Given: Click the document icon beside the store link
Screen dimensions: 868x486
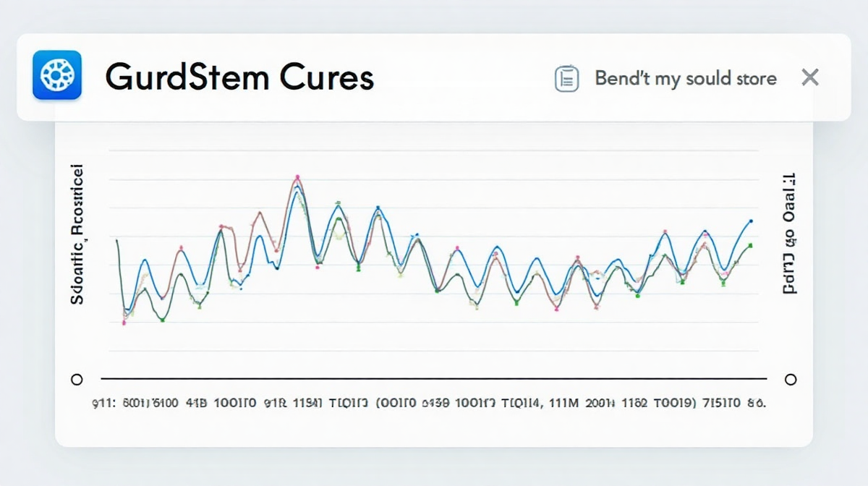Looking at the screenshot, I should click(567, 78).
